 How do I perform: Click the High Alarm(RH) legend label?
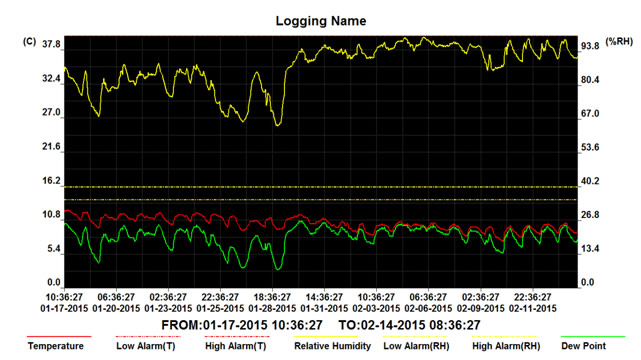506,346
